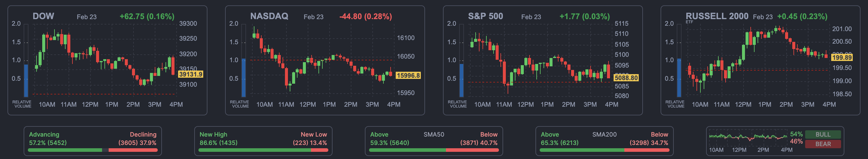Click the BEAR sentiment button

(x=823, y=144)
